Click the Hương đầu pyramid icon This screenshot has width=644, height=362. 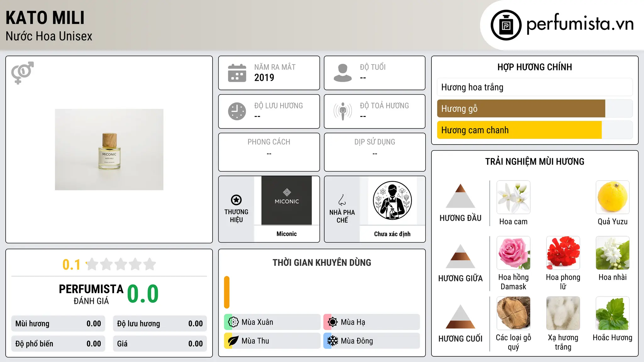[x=460, y=196]
